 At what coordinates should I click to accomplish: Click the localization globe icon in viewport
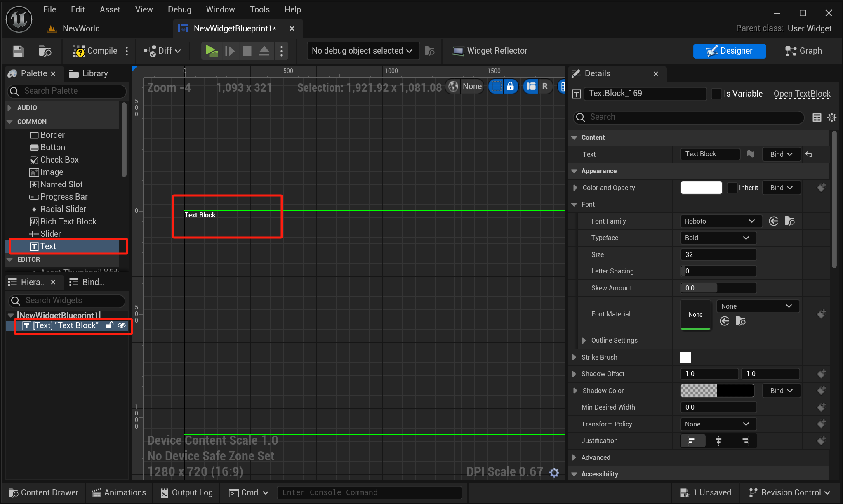[x=454, y=86]
